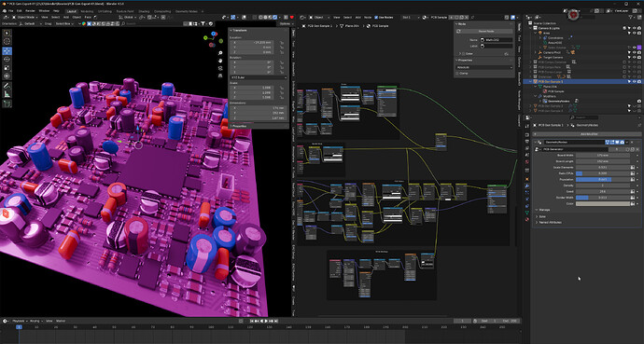Activate the Move tool in the viewport toolbar
The image size is (644, 344).
pos(7,51)
